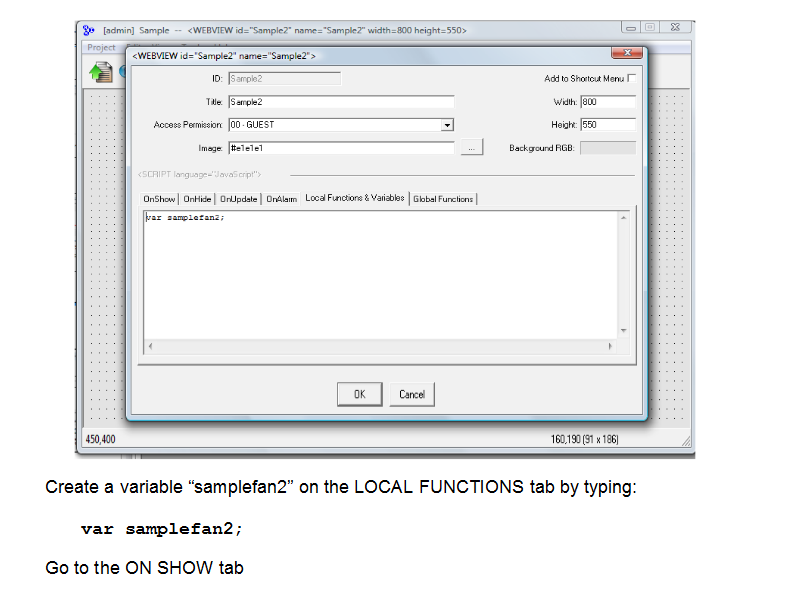
Task: Enable the Add to Shortcut Menu checkbox
Action: pos(632,78)
